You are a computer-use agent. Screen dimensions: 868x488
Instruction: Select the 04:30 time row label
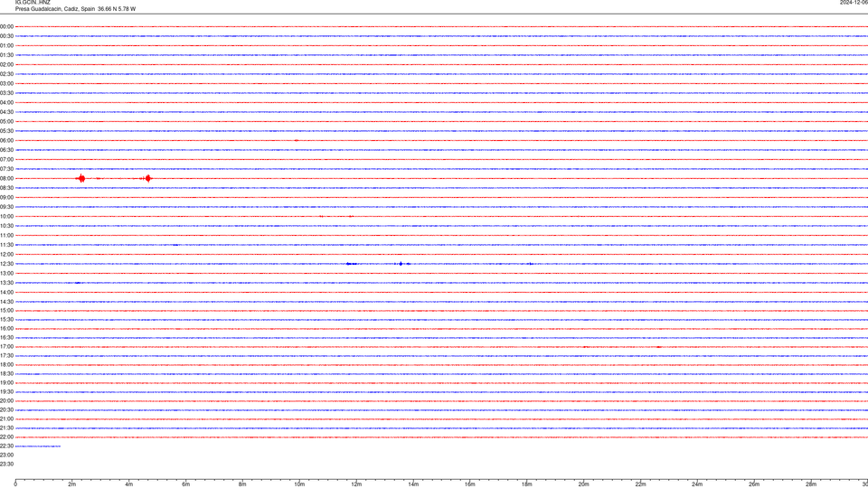tap(6, 112)
